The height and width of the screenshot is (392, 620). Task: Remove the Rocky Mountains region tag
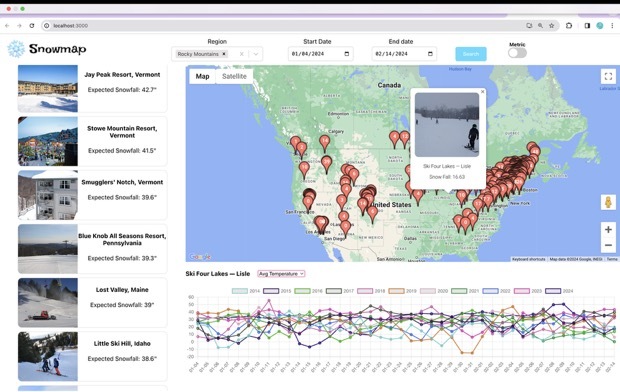click(224, 54)
